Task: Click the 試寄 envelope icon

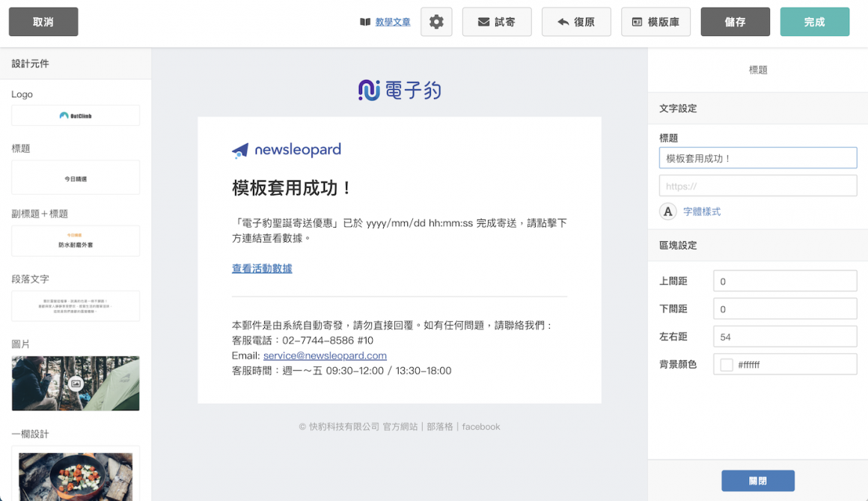Action: [x=483, y=22]
